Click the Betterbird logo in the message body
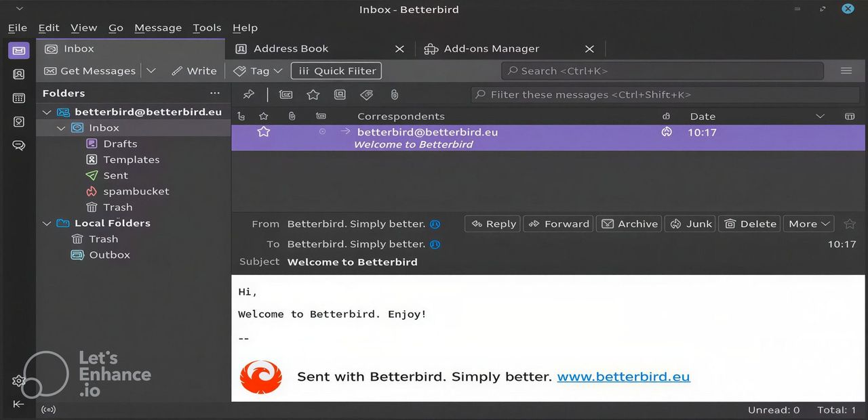 [x=260, y=377]
